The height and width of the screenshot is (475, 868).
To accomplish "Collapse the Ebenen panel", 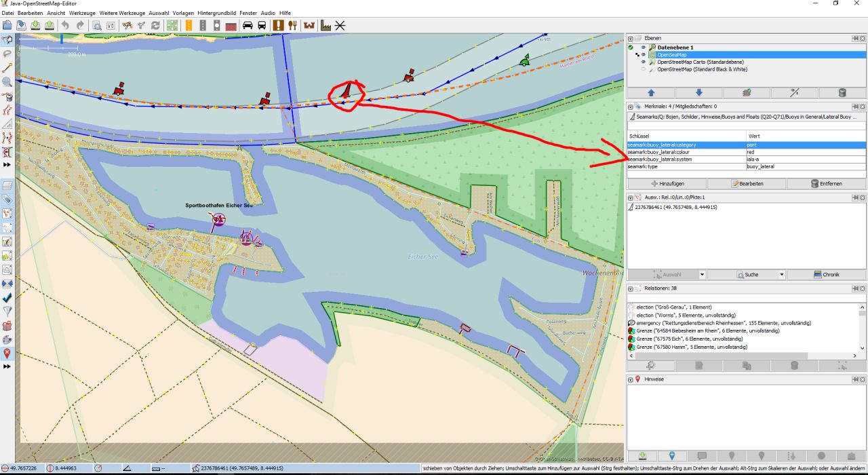I will click(x=631, y=38).
